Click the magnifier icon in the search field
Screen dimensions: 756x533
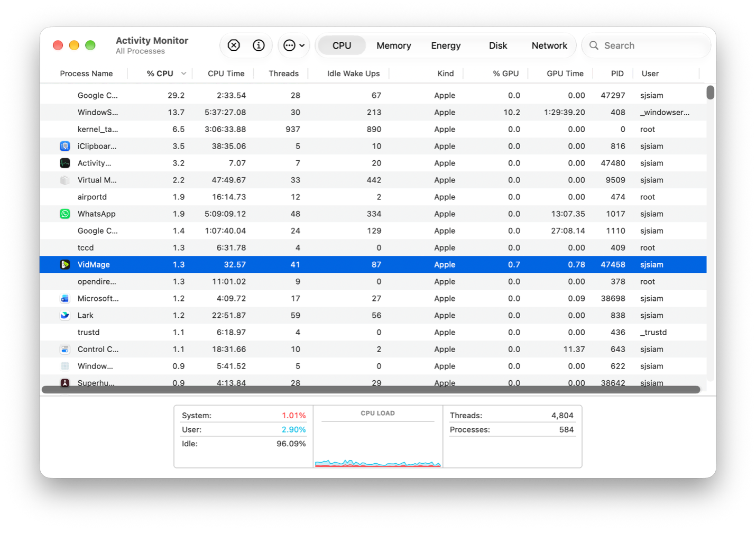point(594,45)
